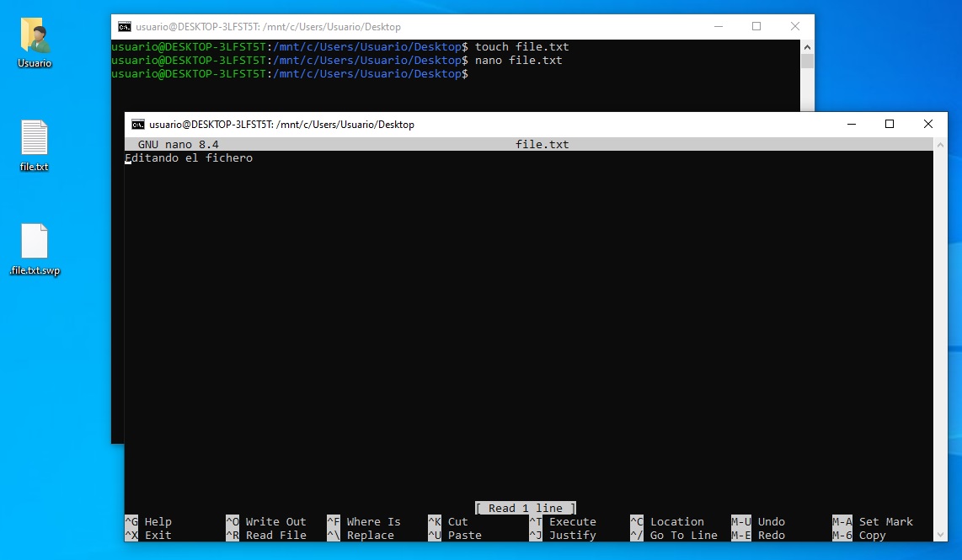Click scroll-up arrow in nano window
The width and height of the screenshot is (962, 560).
click(x=940, y=145)
